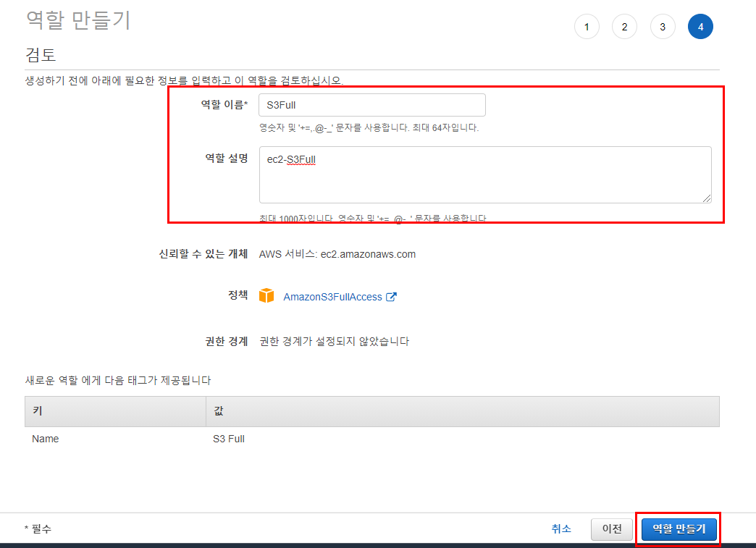Click the role name field containing S3Full

371,105
